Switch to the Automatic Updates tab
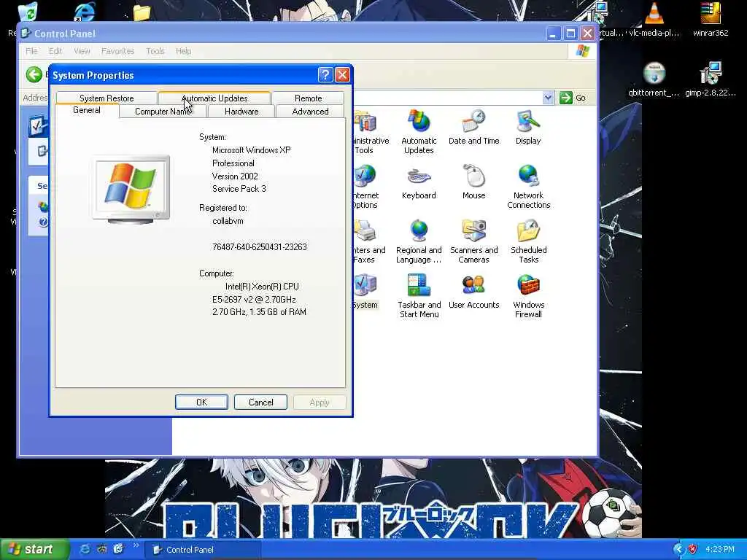 coord(214,98)
